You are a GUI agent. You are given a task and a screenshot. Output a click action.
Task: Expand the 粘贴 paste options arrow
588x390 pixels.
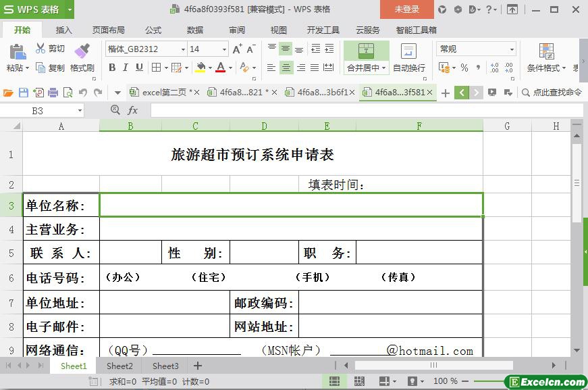coord(27,68)
